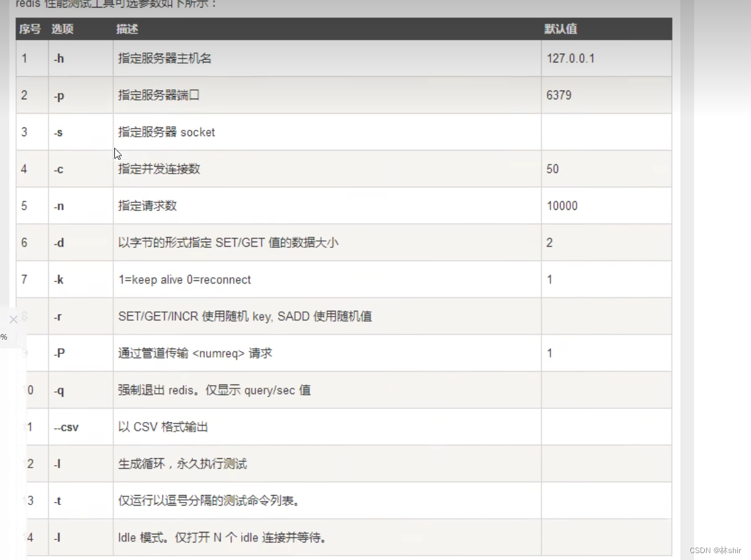This screenshot has height=560, width=751.
Task: Click default value 1 in -k row
Action: pyautogui.click(x=549, y=280)
